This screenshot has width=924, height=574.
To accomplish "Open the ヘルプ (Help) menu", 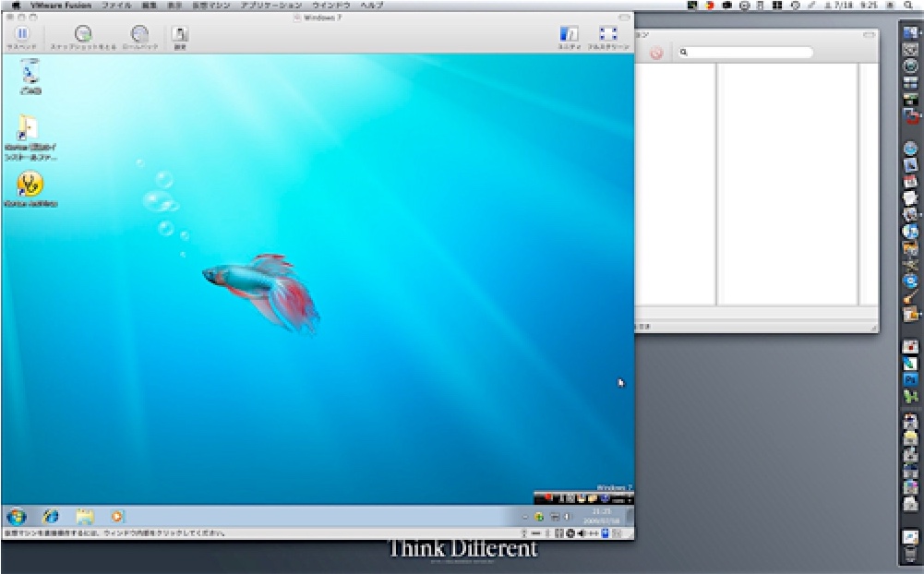I will (371, 6).
